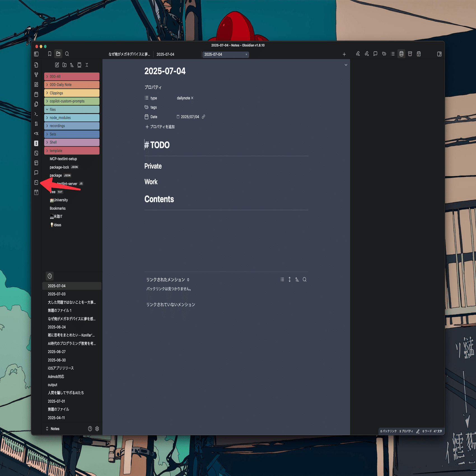This screenshot has width=476, height=476.
Task: Expand the recordings folder
Action: tap(72, 126)
